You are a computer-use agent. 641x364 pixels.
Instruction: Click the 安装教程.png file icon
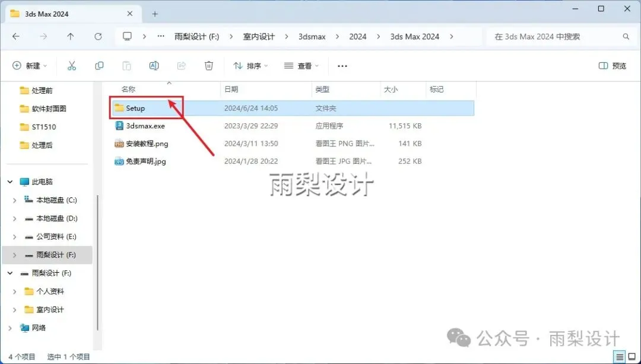pyautogui.click(x=119, y=143)
